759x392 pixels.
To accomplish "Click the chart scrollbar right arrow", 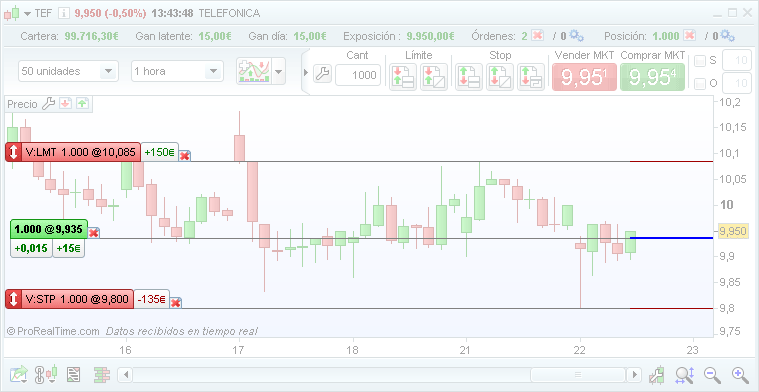I will tap(634, 375).
